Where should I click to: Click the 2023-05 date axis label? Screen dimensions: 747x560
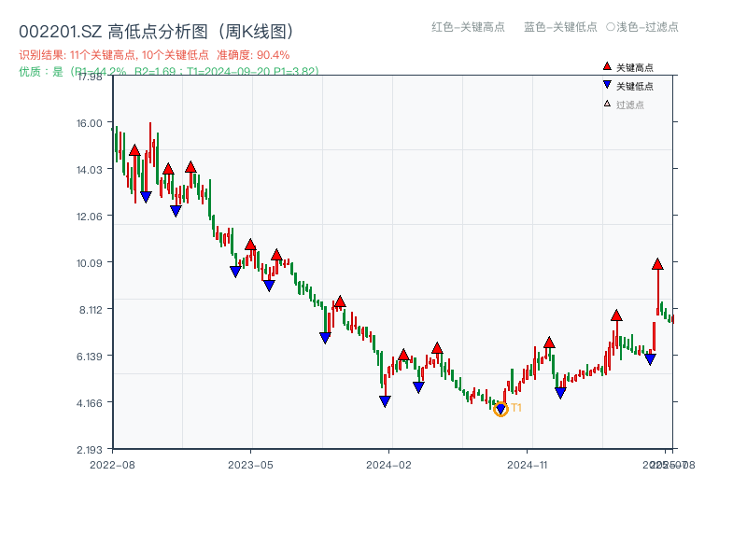[250, 465]
